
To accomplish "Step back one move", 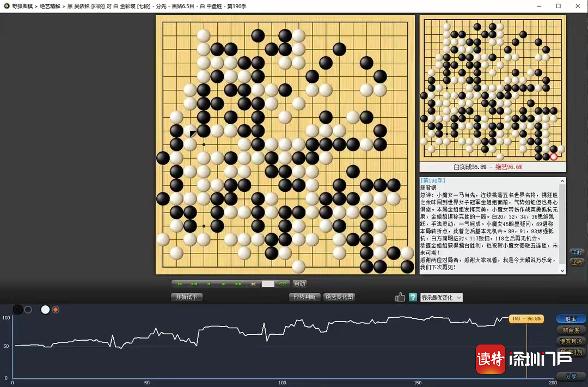I will (209, 284).
